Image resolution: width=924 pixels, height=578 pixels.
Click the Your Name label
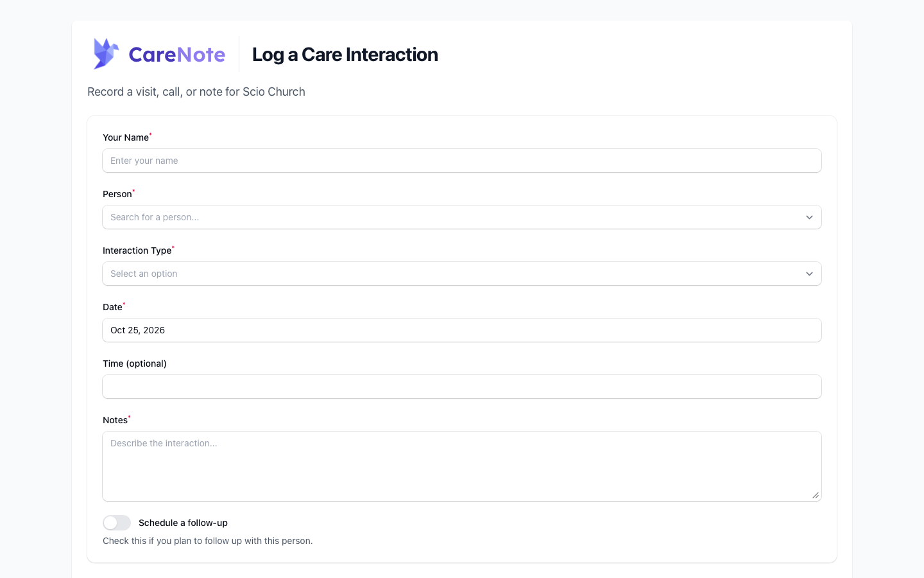click(126, 137)
